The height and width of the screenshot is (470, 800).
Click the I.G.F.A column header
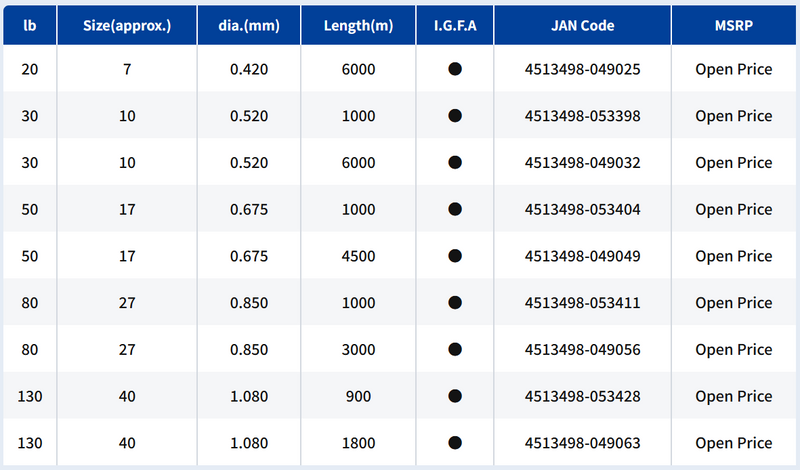(455, 25)
